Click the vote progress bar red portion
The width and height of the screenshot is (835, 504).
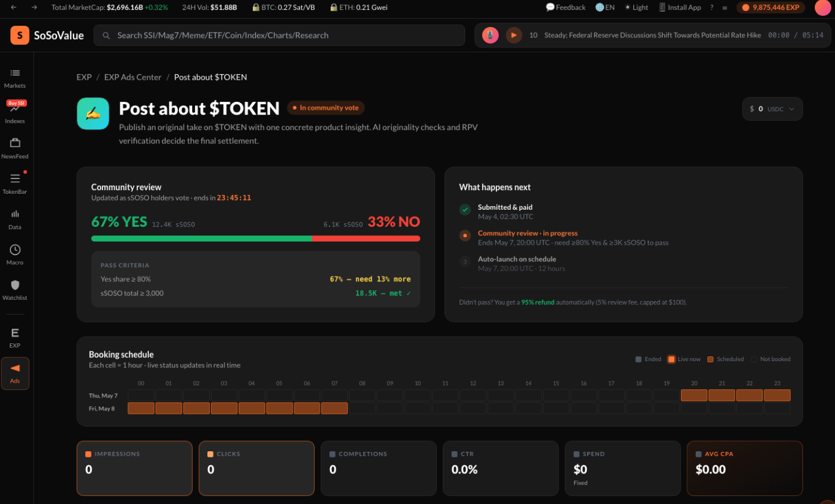pos(366,239)
